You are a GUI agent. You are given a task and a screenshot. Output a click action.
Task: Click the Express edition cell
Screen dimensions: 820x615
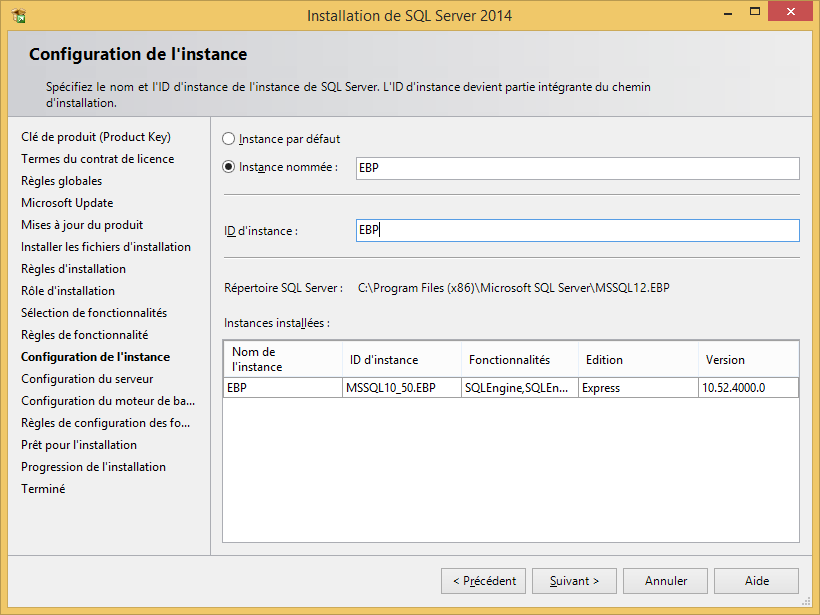[x=639, y=388]
